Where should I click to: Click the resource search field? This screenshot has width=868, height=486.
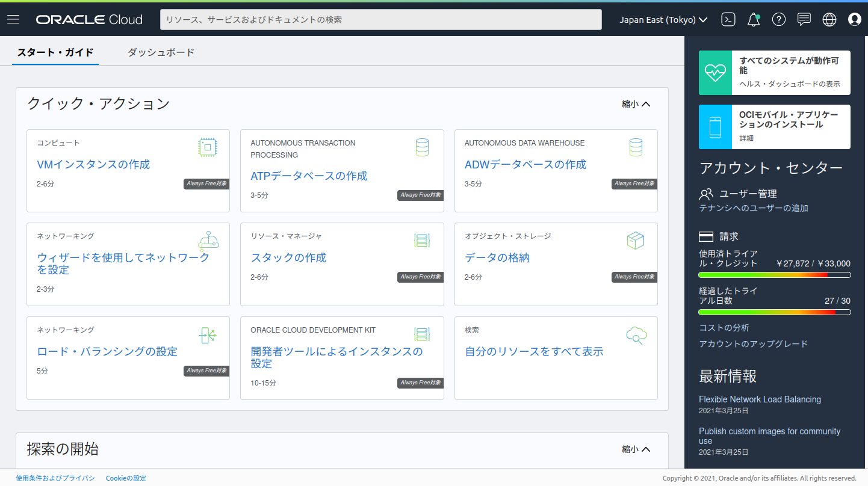point(381,19)
